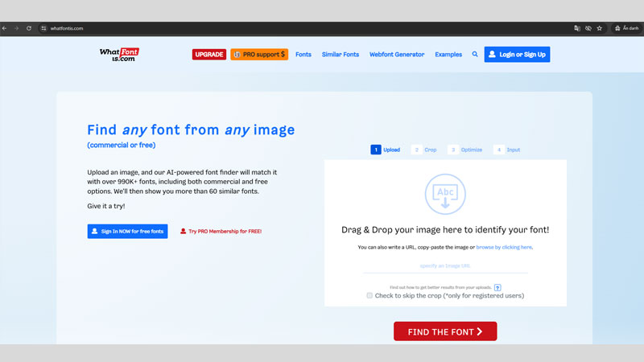Image resolution: width=644 pixels, height=362 pixels.
Task: Open the Webfont Generator menu item
Action: [x=397, y=54]
